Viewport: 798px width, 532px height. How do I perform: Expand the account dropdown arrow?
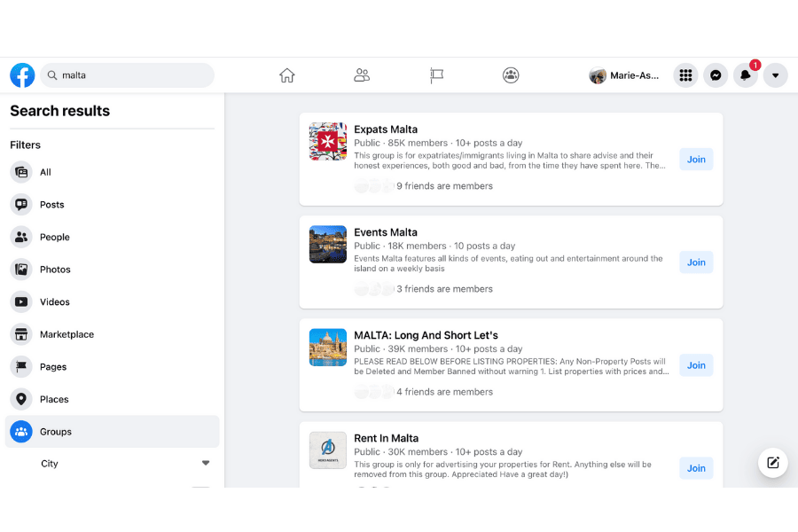[x=775, y=75]
